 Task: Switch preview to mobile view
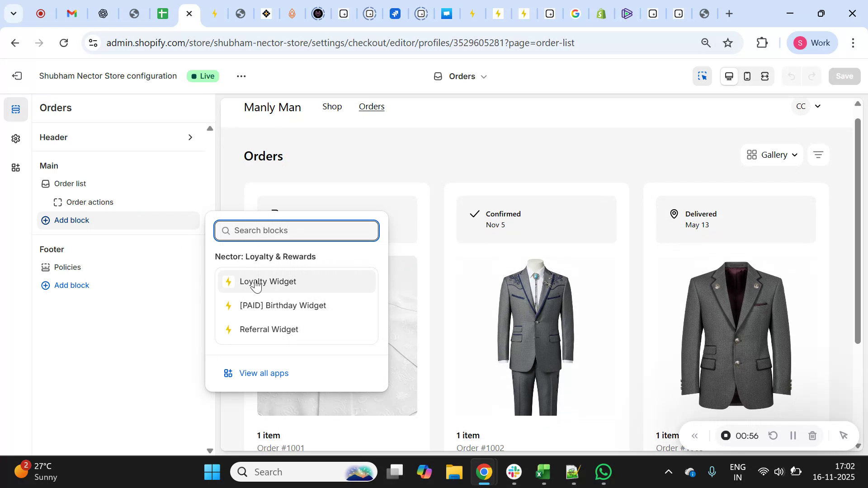tap(747, 76)
